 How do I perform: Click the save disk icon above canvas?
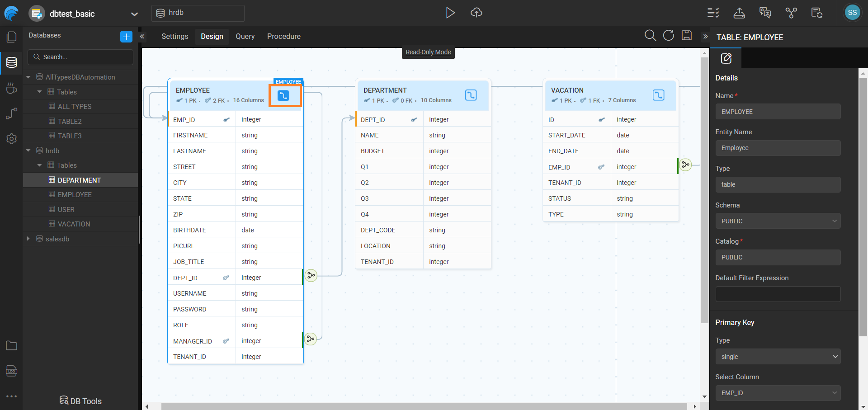[x=687, y=35]
